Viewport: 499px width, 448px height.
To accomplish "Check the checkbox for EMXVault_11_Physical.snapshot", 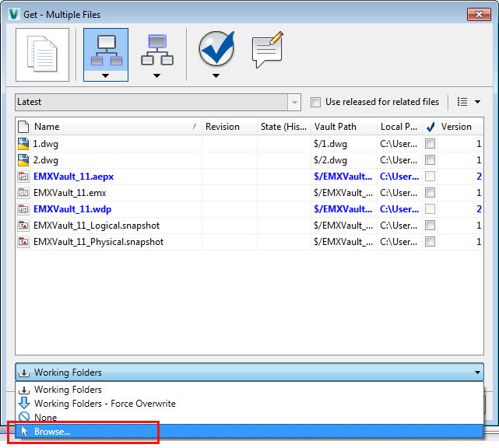I will [x=430, y=242].
